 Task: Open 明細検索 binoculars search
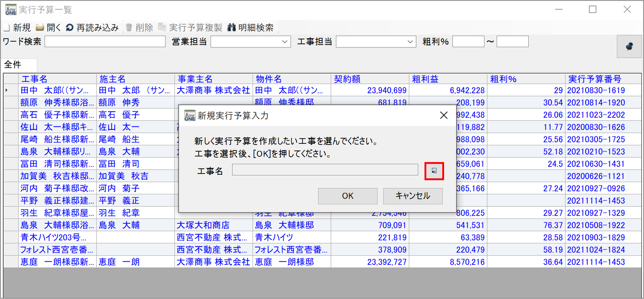coord(231,28)
